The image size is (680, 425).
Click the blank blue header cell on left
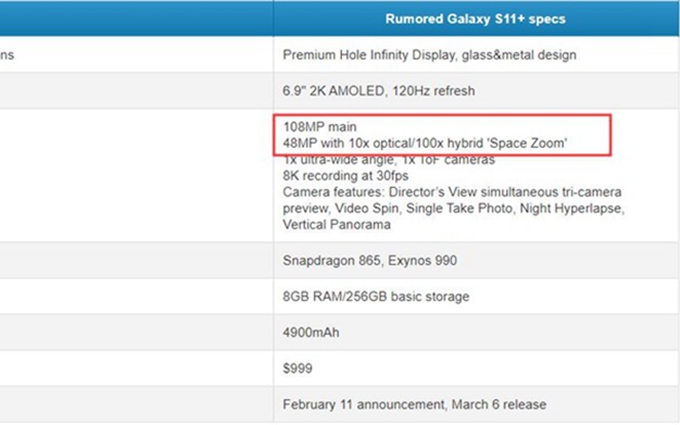tap(136, 18)
